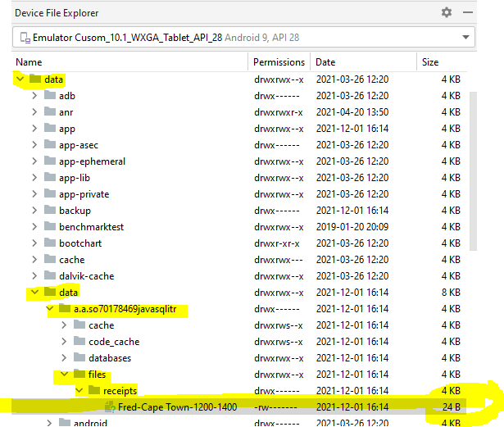Image resolution: width=504 pixels, height=427 pixels.
Task: Open the emulator device dropdown
Action: (465, 38)
